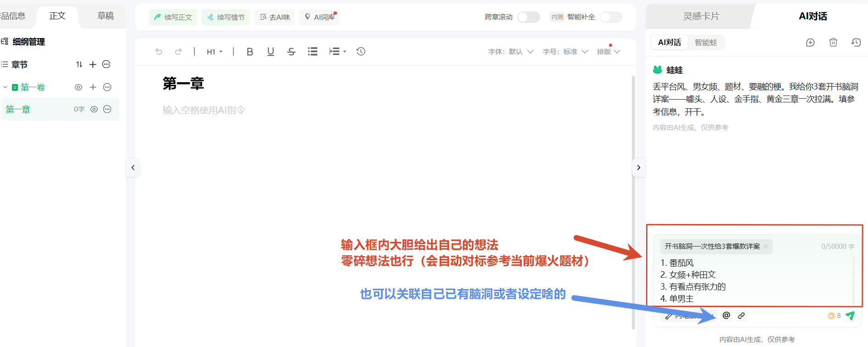Open more options for the 章节 header
This screenshot has width=868, height=347.
[106, 64]
